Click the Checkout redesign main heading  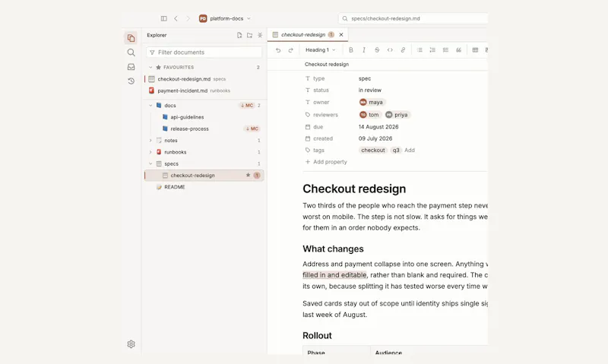pos(354,188)
